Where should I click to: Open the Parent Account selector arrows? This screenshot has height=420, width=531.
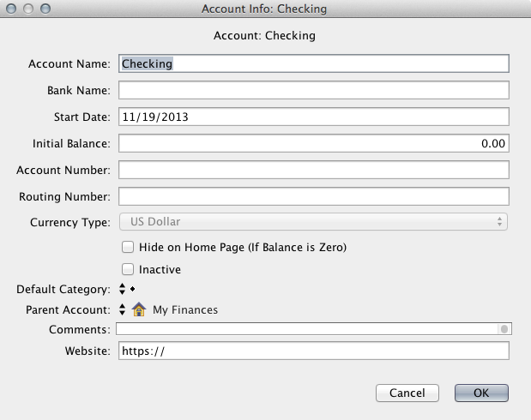[x=123, y=309]
